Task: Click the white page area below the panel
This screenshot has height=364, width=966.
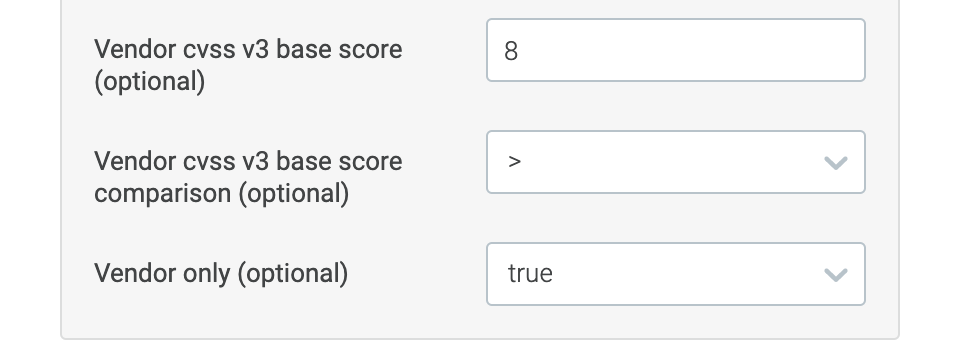Action: (480, 352)
